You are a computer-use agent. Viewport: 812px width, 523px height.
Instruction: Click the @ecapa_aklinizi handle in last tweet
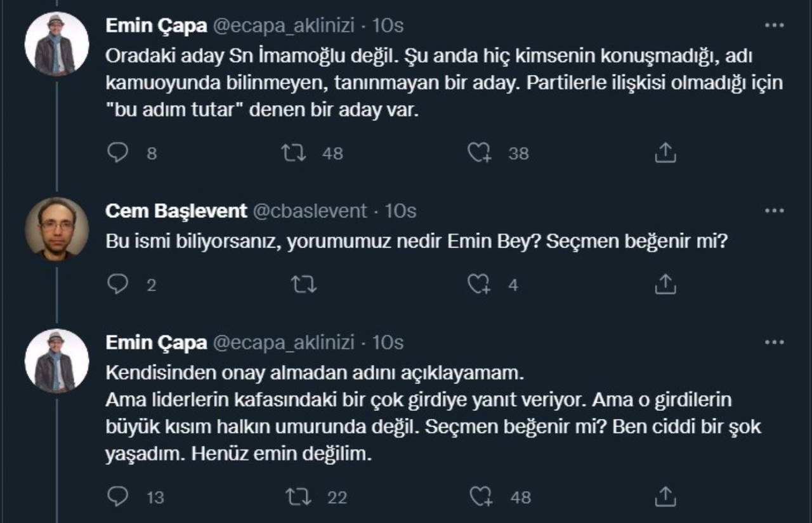point(282,343)
